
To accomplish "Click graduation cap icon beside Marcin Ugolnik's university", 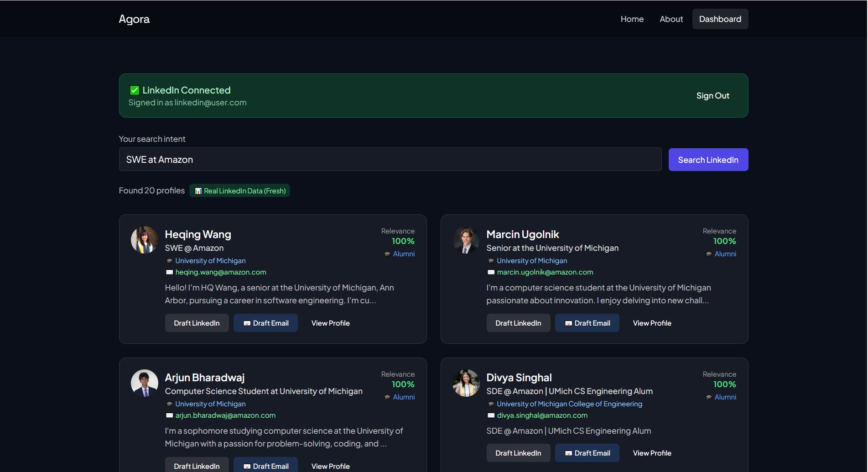I will [x=491, y=261].
